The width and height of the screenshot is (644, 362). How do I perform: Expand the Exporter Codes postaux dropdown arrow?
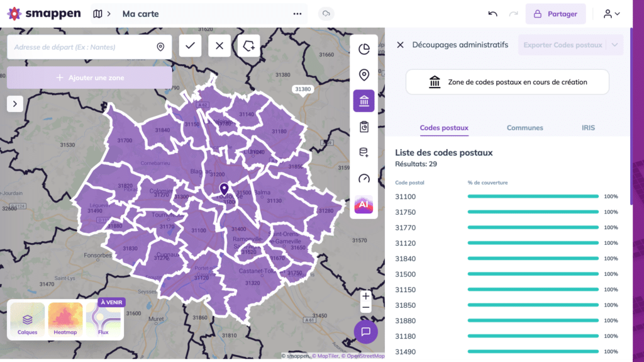click(615, 45)
